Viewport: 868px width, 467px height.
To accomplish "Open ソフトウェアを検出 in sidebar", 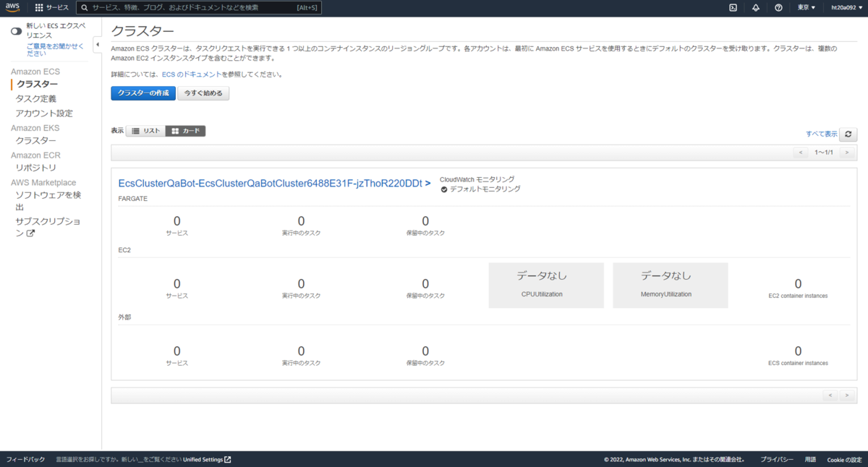I will click(48, 201).
